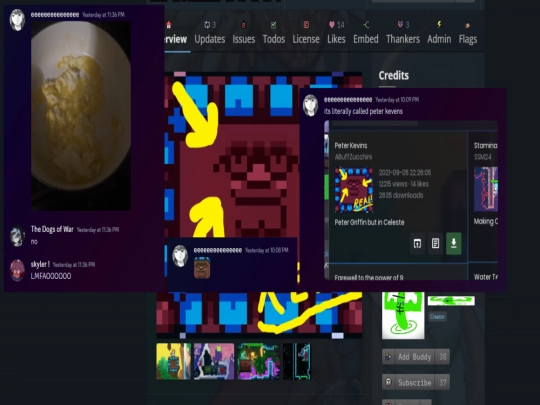This screenshot has height=405, width=540.
Task: Click the Flags icon
Action: (x=468, y=25)
